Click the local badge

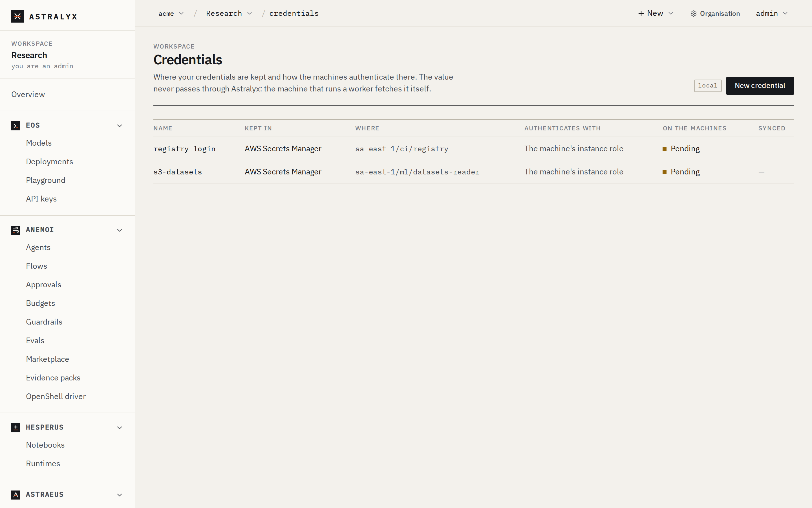(708, 86)
